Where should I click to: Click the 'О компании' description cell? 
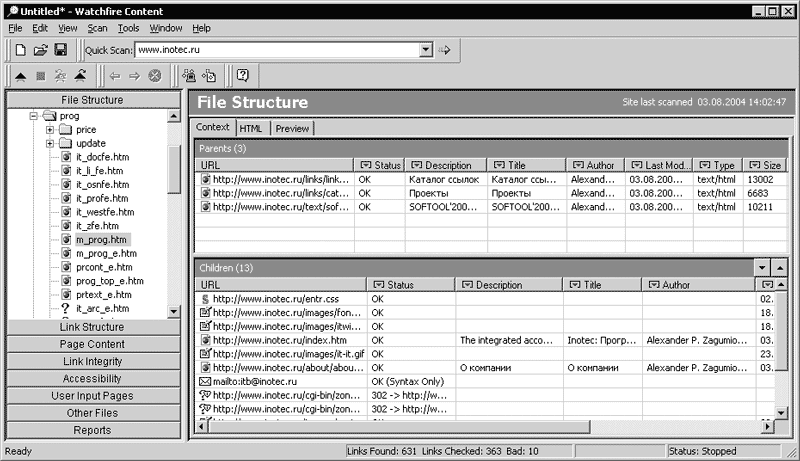coord(485,368)
